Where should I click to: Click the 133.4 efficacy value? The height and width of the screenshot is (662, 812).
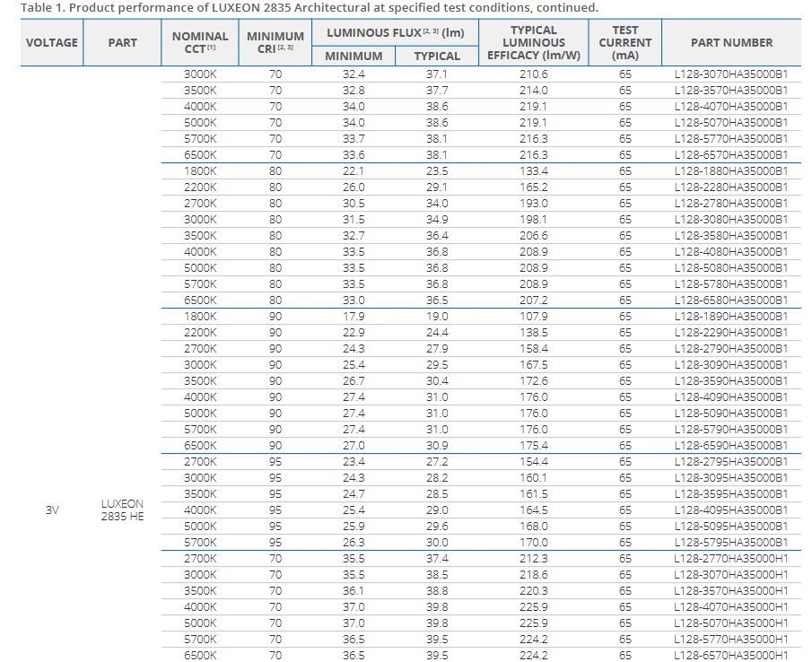[533, 171]
